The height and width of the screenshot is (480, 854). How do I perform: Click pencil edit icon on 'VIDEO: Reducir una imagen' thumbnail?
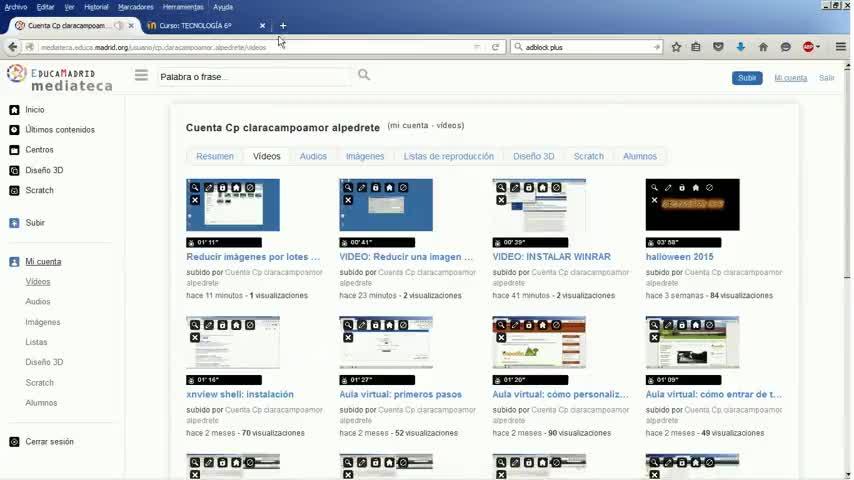pyautogui.click(x=362, y=187)
